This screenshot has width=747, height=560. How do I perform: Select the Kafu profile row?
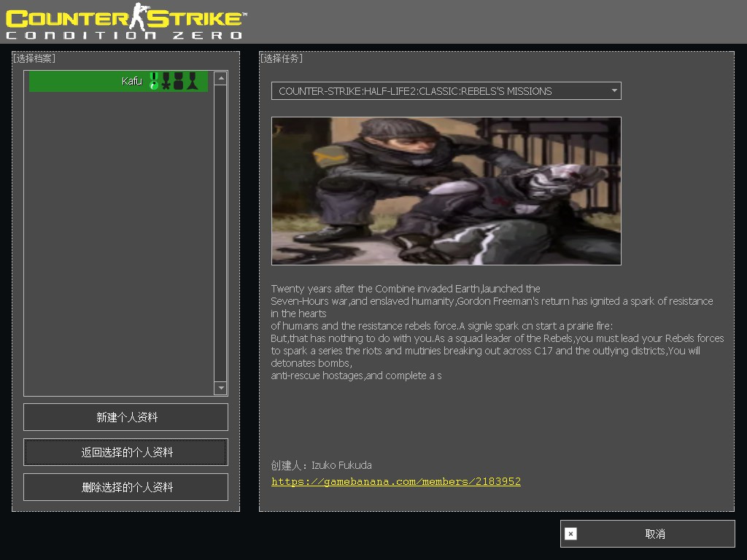(x=118, y=82)
